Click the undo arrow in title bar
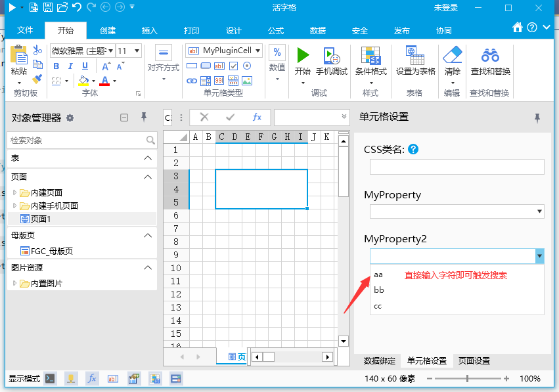The image size is (559, 392). (77, 7)
